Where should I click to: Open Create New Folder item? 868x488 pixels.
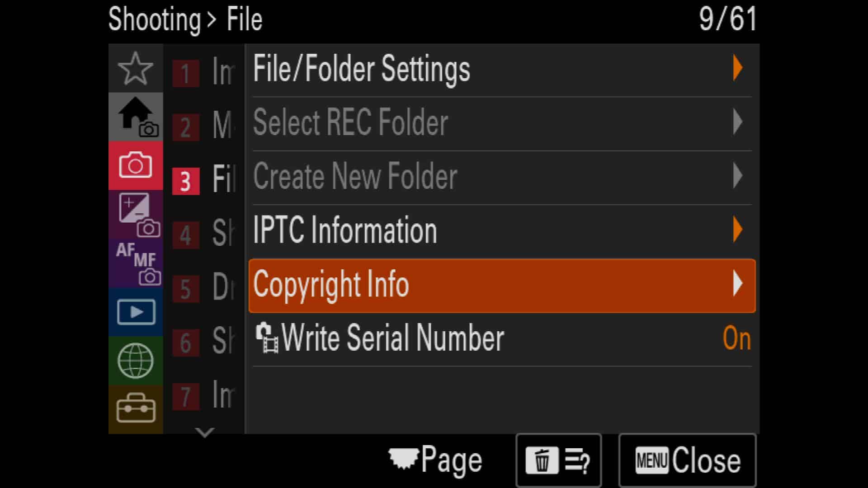[x=502, y=177]
